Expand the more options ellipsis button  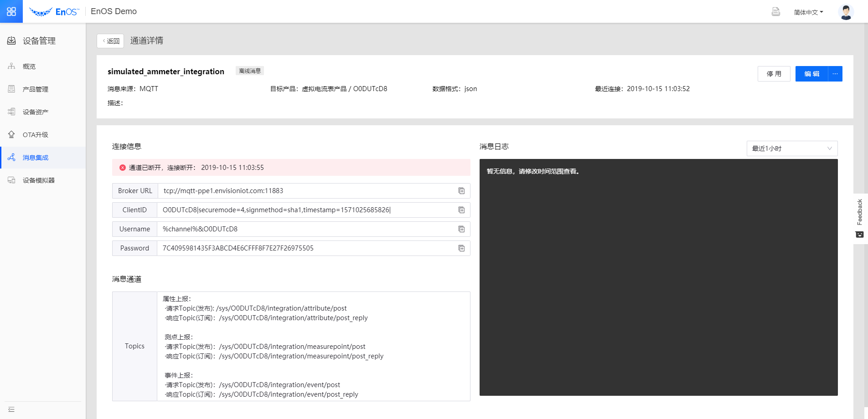pyautogui.click(x=835, y=74)
